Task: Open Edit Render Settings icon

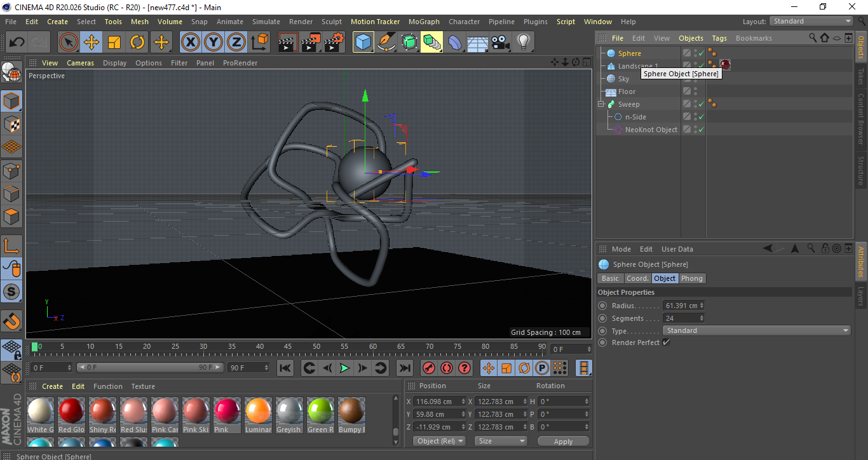Action: (334, 43)
